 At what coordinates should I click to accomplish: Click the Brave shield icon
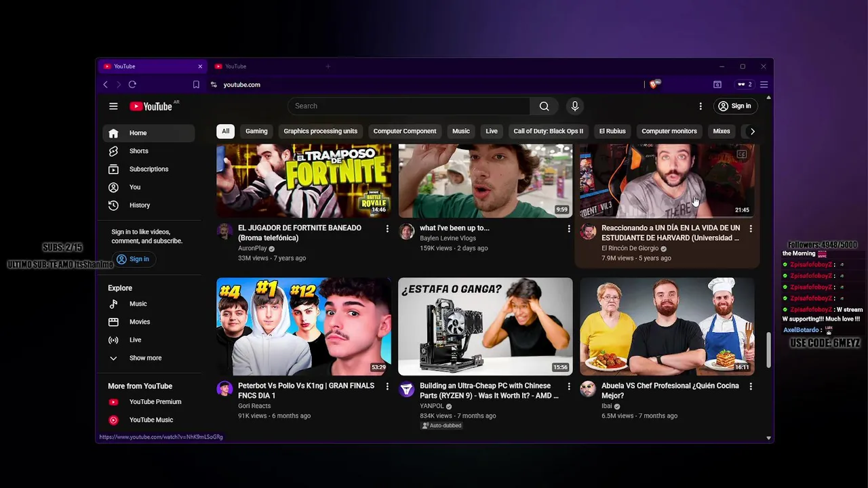click(654, 85)
